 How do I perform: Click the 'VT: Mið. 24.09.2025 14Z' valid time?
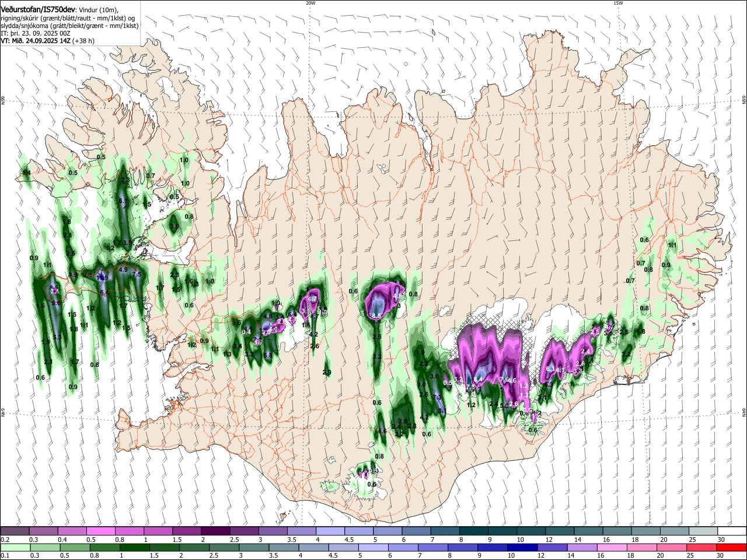click(x=36, y=41)
